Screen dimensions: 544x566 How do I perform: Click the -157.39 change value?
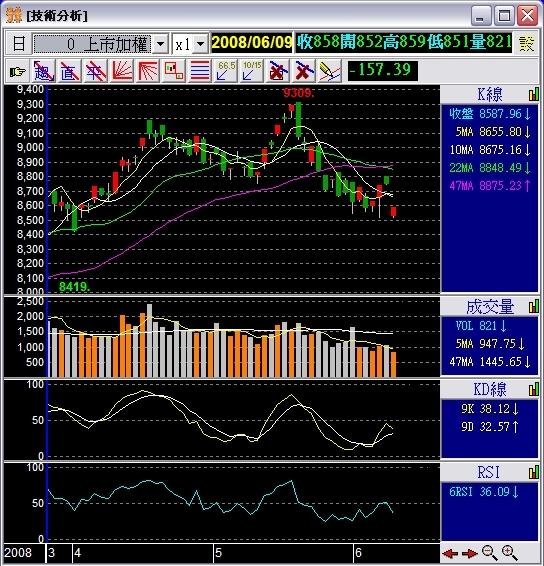point(382,70)
